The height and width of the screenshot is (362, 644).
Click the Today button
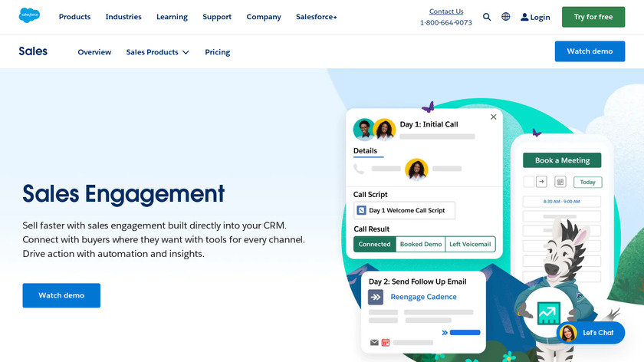tap(588, 182)
